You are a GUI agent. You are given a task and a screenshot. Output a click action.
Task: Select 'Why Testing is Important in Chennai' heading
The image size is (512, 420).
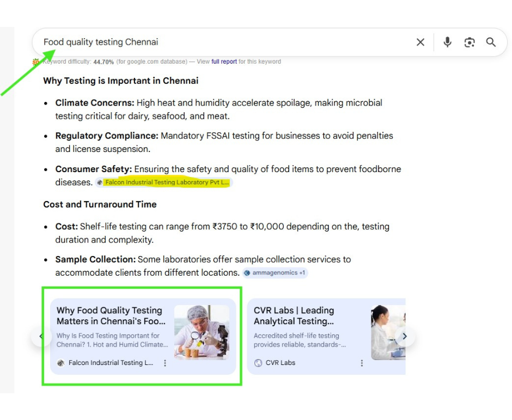[121, 81]
